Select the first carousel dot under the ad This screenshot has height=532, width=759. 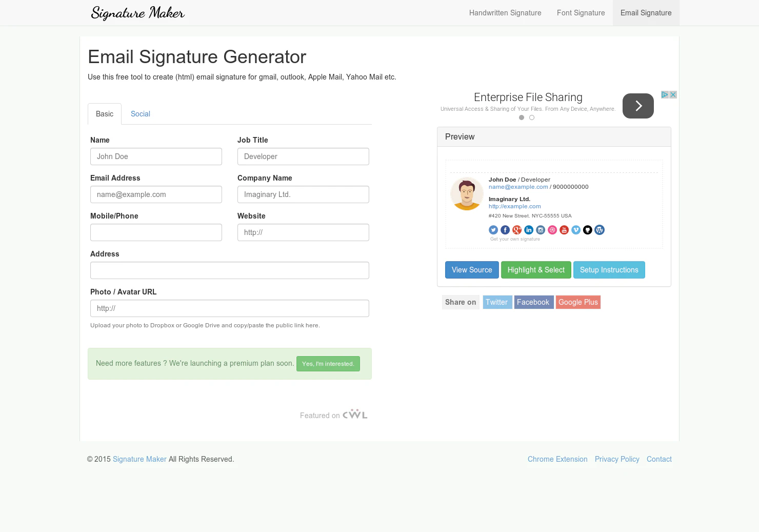pos(522,117)
